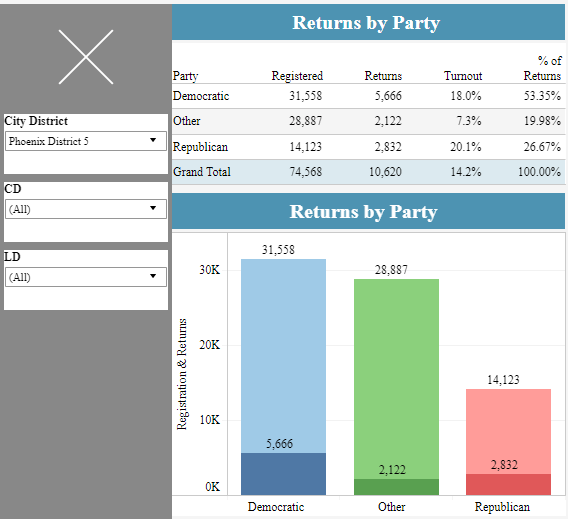Click the 5,666 label in the Democratic bar
Image resolution: width=568 pixels, height=519 pixels.
[x=279, y=444]
